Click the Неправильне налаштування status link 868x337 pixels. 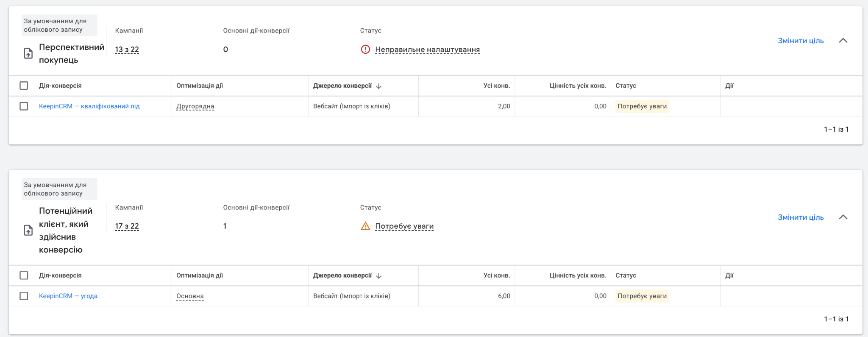tap(428, 50)
